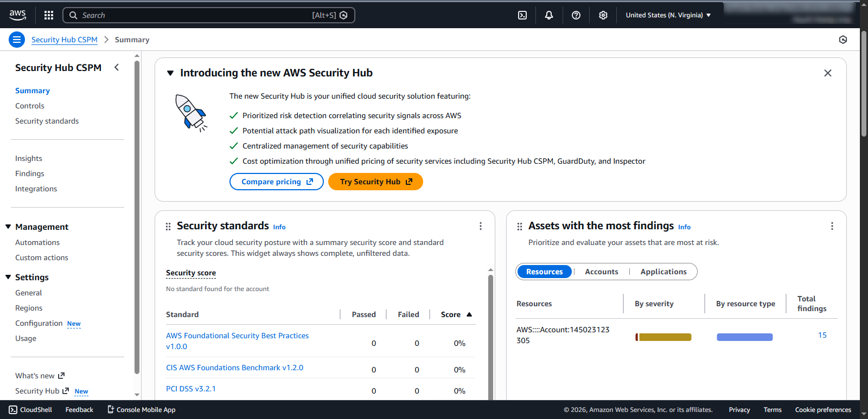Click the By severity bar for the account
The image size is (868, 419).
pyautogui.click(x=663, y=337)
